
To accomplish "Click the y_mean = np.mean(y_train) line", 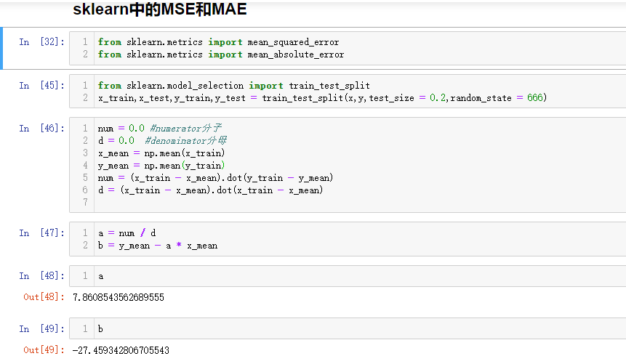I will pos(161,166).
